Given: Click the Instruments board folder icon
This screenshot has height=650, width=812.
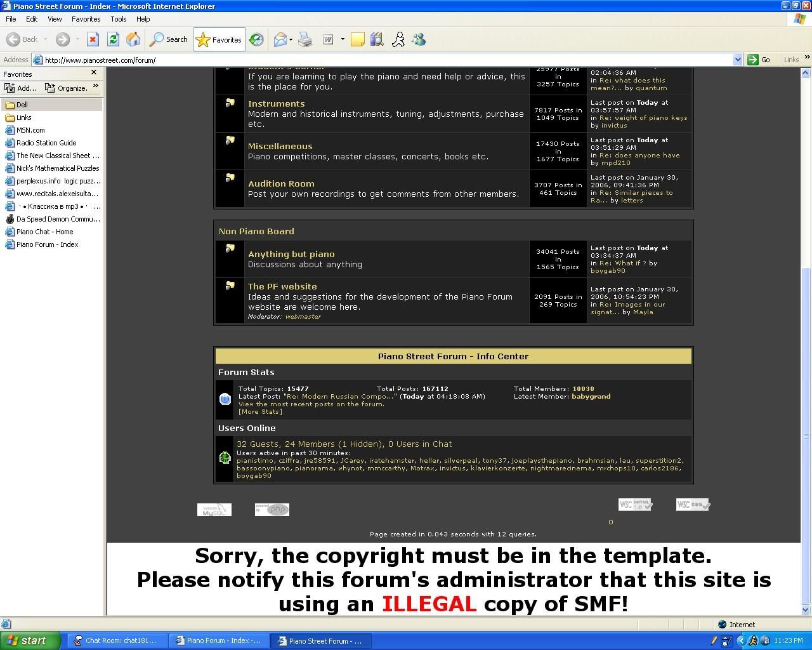Looking at the screenshot, I should pos(230,102).
